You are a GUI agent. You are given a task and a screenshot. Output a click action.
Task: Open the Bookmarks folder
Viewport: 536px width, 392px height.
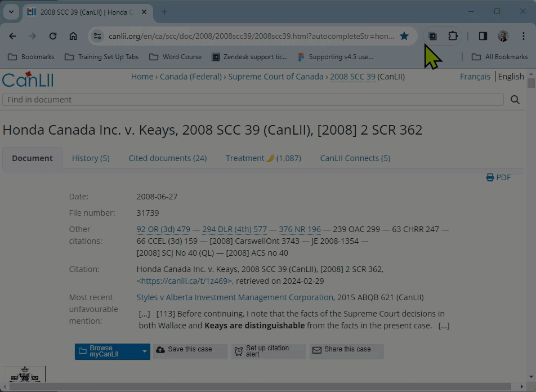click(31, 57)
